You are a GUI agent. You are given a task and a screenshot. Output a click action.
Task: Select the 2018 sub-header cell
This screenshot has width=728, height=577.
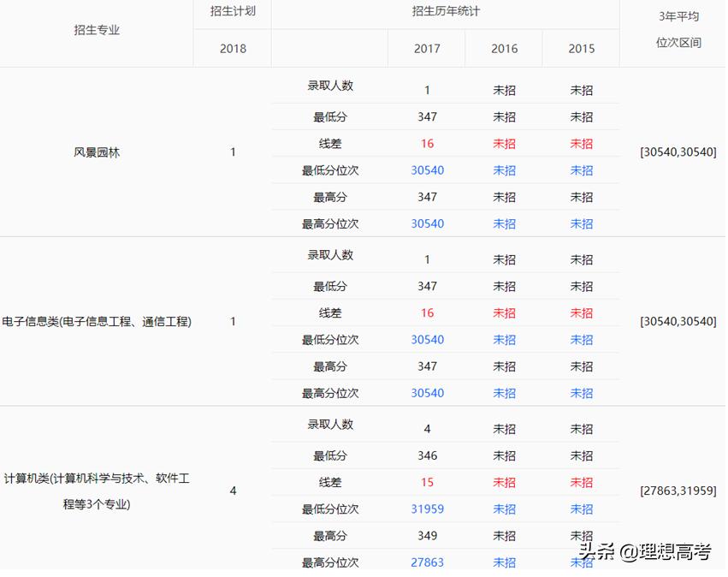(231, 49)
